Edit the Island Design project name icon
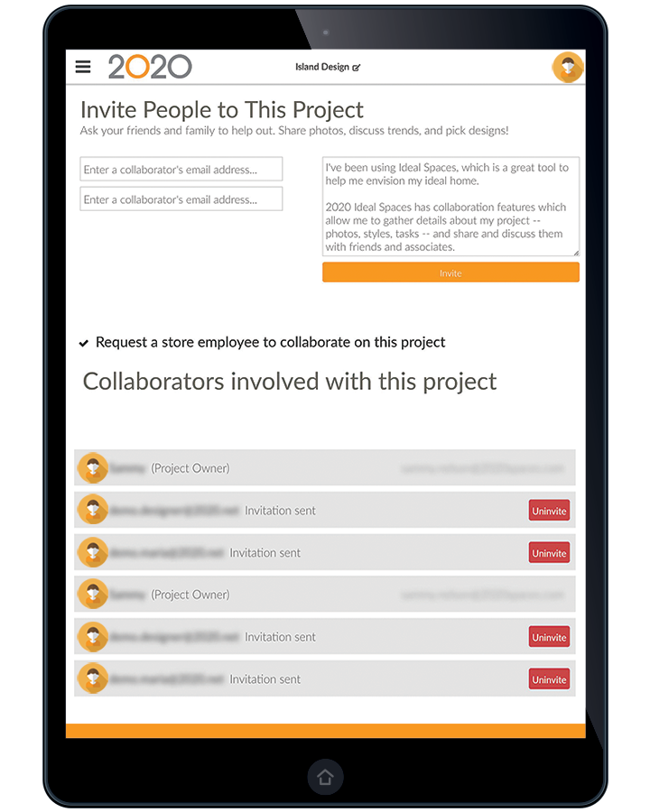The image size is (650, 812). [x=356, y=68]
